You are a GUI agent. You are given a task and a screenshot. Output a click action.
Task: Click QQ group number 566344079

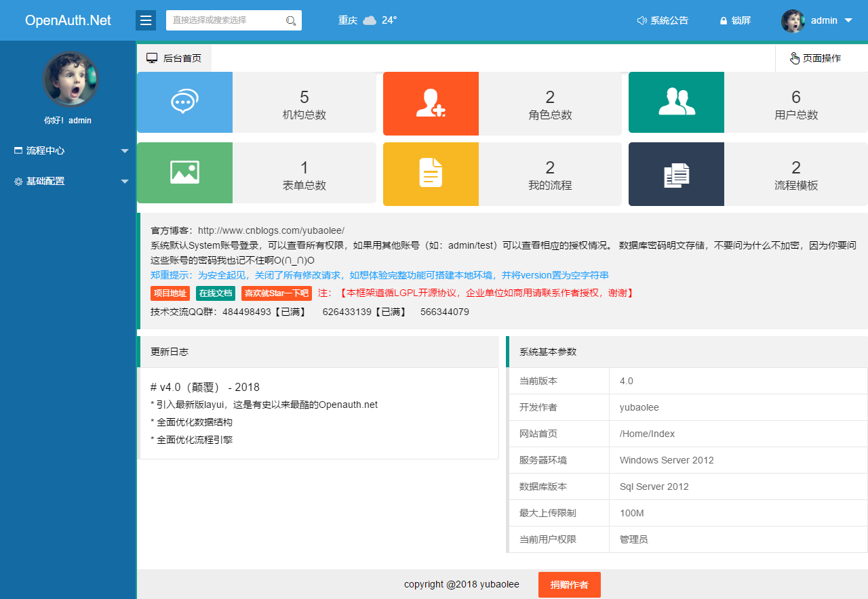pos(445,312)
